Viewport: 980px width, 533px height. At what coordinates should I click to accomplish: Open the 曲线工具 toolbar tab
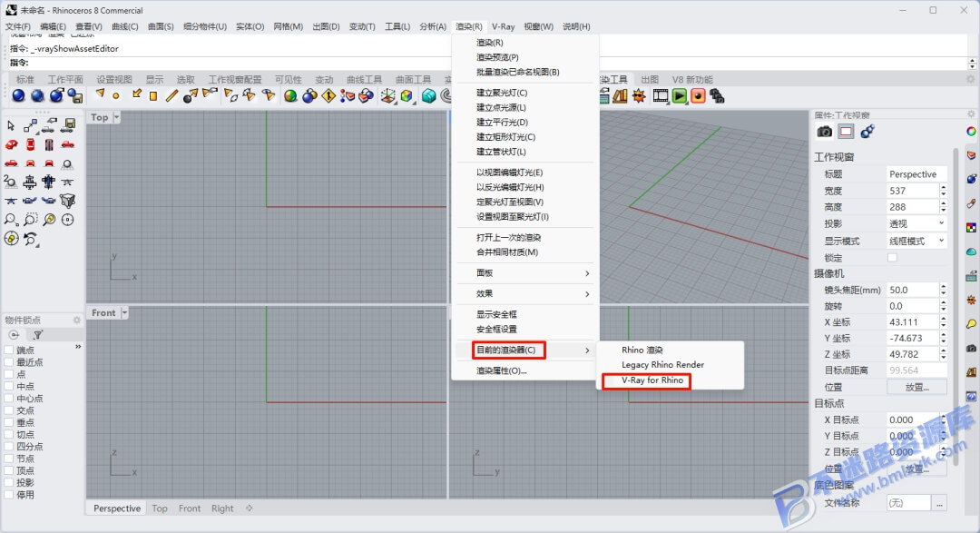[365, 79]
